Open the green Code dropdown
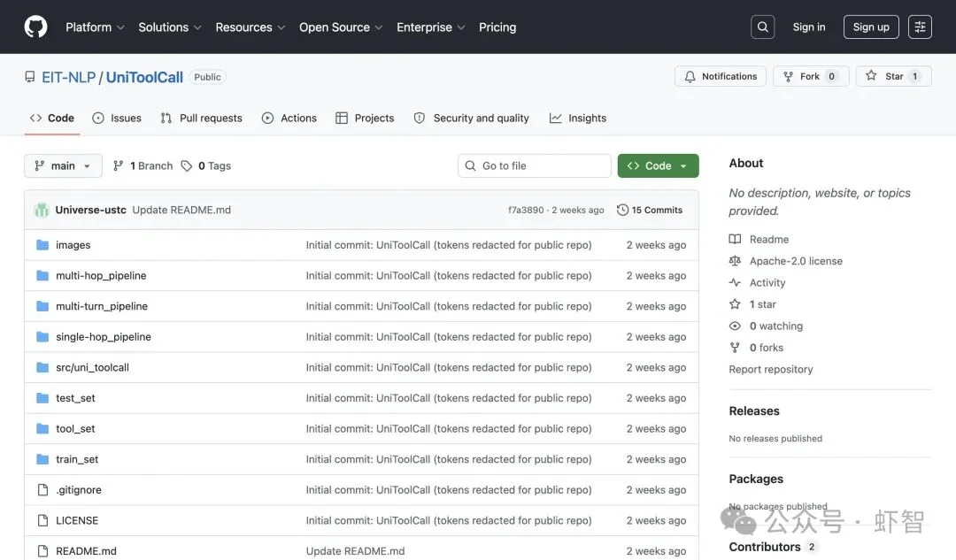 pos(658,166)
